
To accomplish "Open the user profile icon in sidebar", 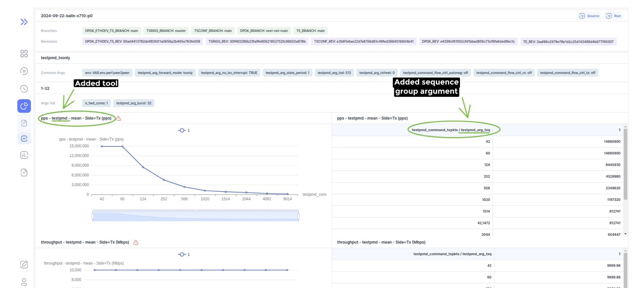I will click(x=24, y=282).
